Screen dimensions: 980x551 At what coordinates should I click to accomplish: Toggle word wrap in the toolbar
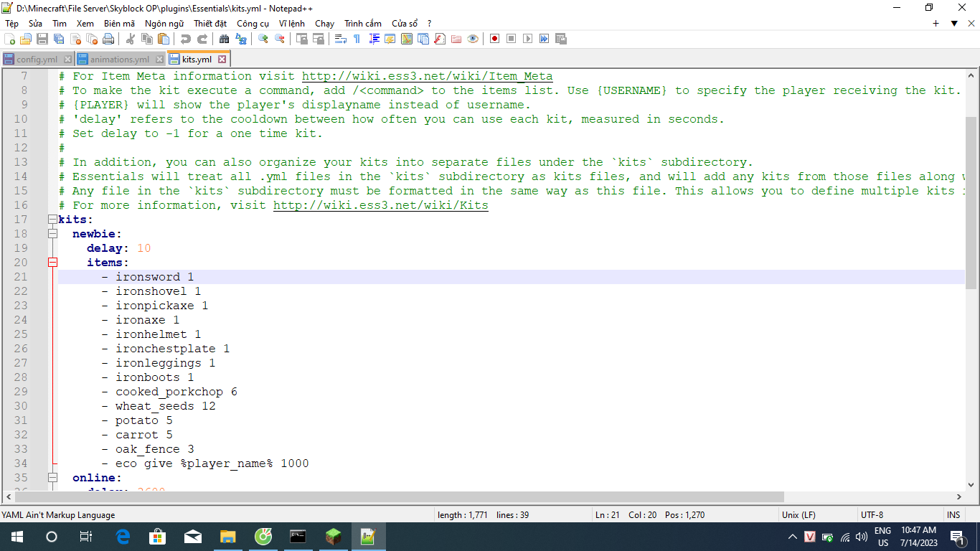pyautogui.click(x=341, y=39)
